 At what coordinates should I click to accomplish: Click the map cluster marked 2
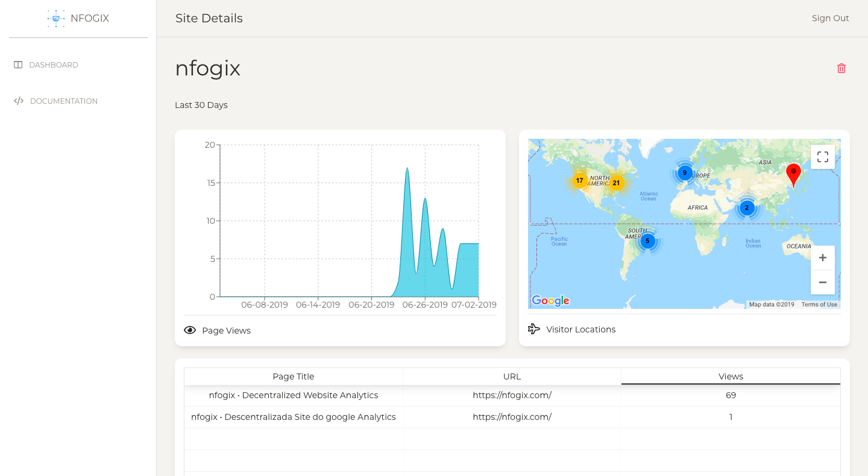point(747,208)
